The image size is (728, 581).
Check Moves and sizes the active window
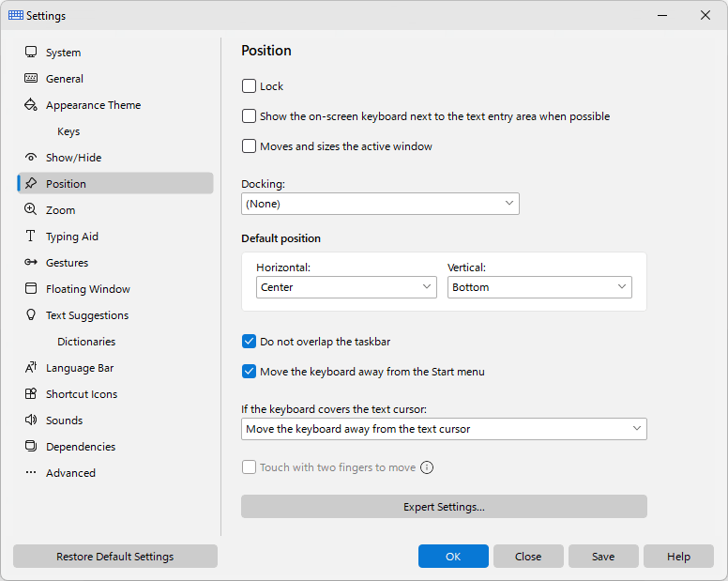click(x=249, y=146)
